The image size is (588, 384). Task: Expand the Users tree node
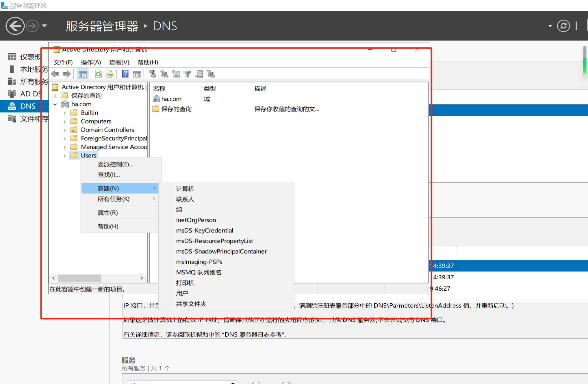pos(65,156)
